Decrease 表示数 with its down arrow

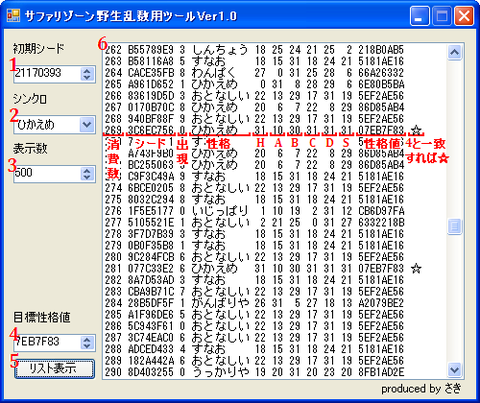(x=87, y=177)
